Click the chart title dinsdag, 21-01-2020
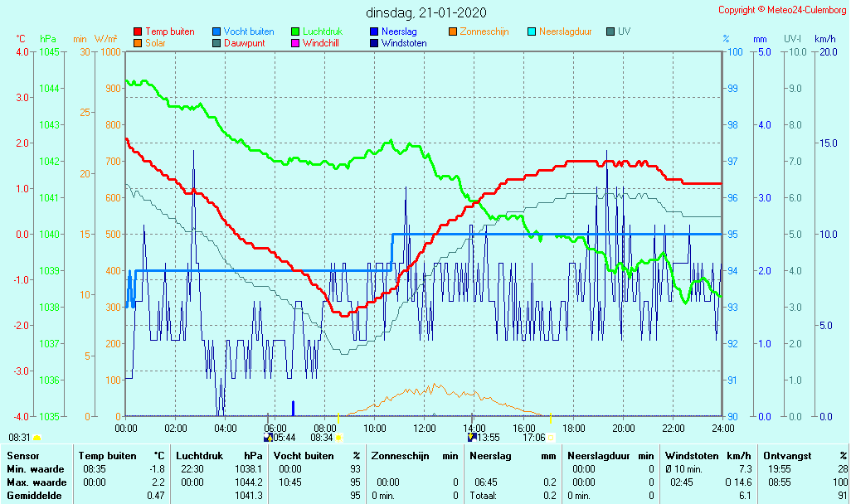Viewport: 851px width, 504px height. click(x=426, y=13)
